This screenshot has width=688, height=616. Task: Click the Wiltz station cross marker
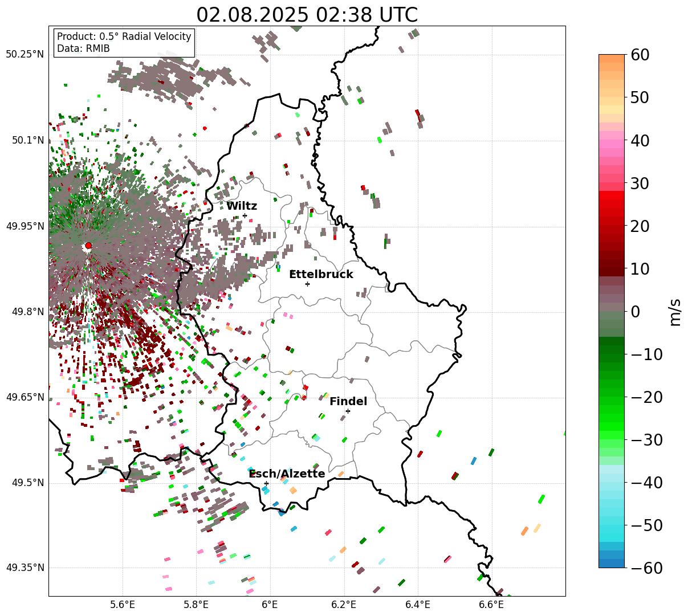click(245, 215)
